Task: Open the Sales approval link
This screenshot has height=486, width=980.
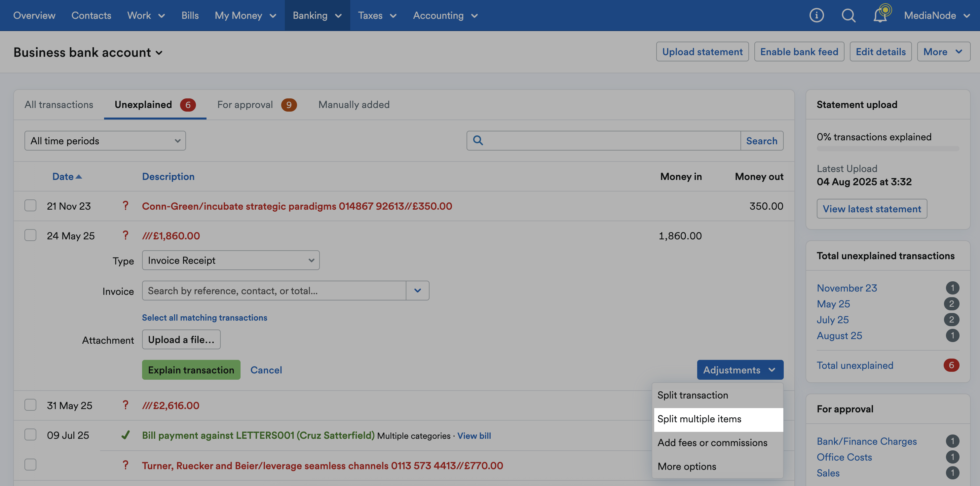Action: pyautogui.click(x=828, y=473)
